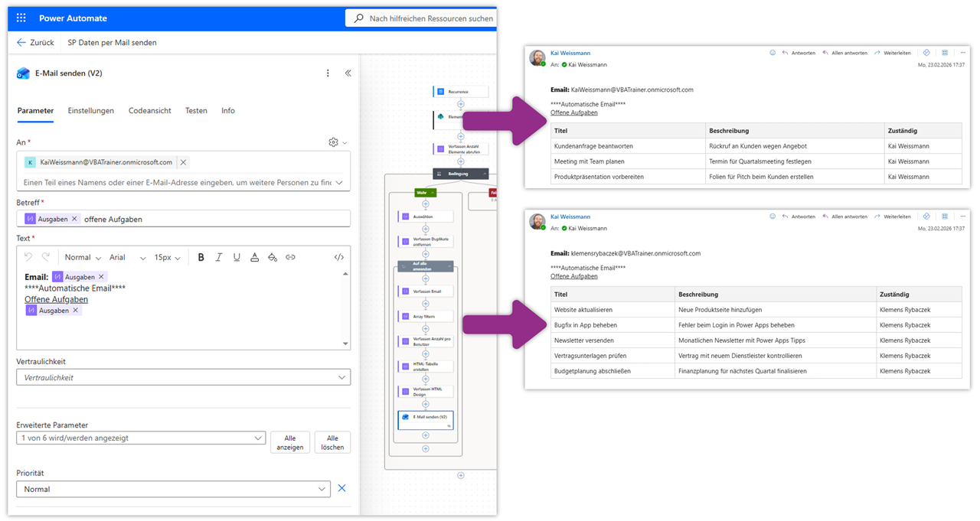Image resolution: width=980 pixels, height=521 pixels.
Task: Toggle italic formatting in the editor
Action: [219, 257]
